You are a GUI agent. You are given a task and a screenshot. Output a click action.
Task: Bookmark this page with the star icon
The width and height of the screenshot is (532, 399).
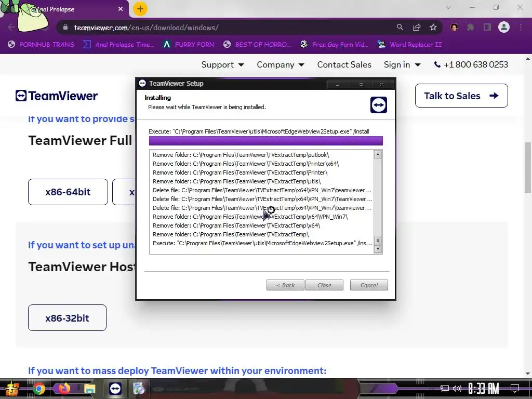(x=433, y=28)
